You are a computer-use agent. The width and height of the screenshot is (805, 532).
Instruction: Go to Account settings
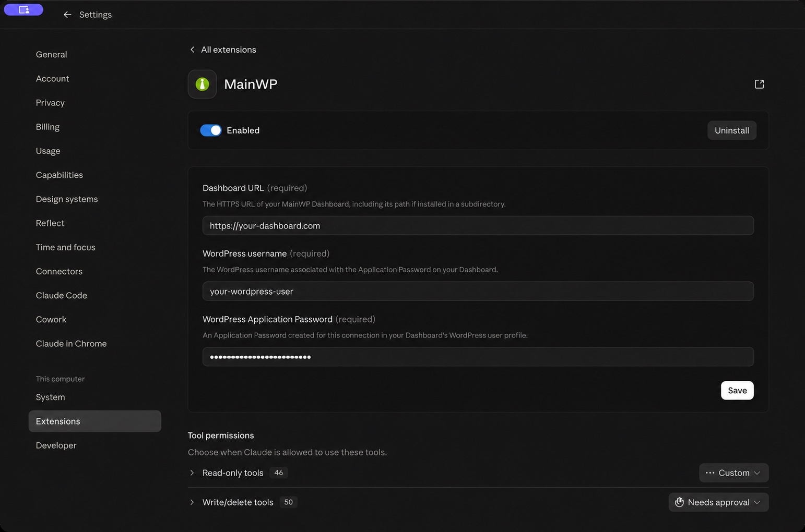52,79
